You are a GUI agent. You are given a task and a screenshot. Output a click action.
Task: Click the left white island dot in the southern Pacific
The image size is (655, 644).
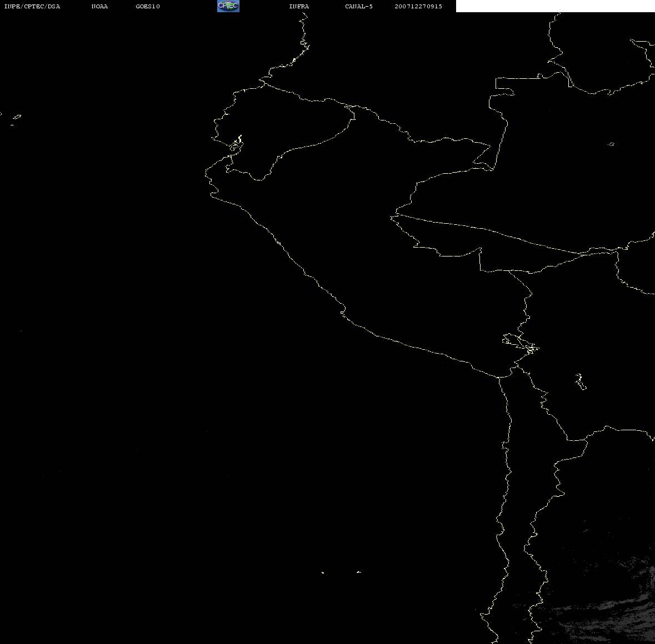click(x=323, y=572)
